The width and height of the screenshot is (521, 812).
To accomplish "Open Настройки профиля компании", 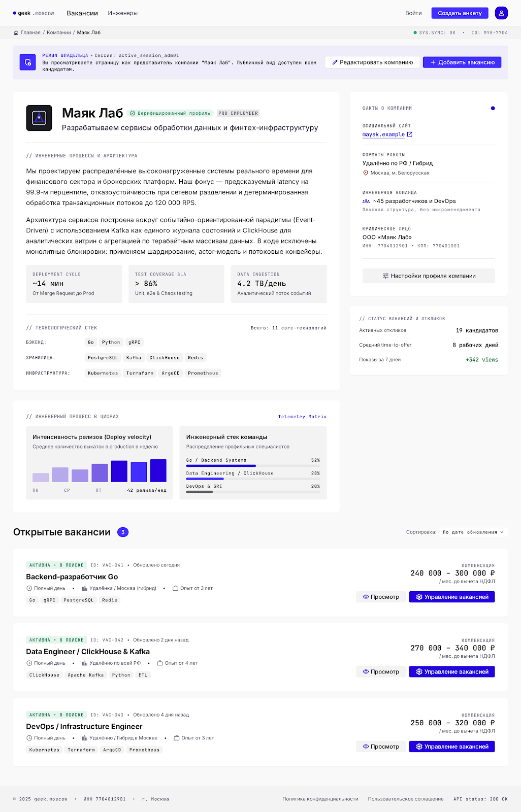I will coord(429,276).
